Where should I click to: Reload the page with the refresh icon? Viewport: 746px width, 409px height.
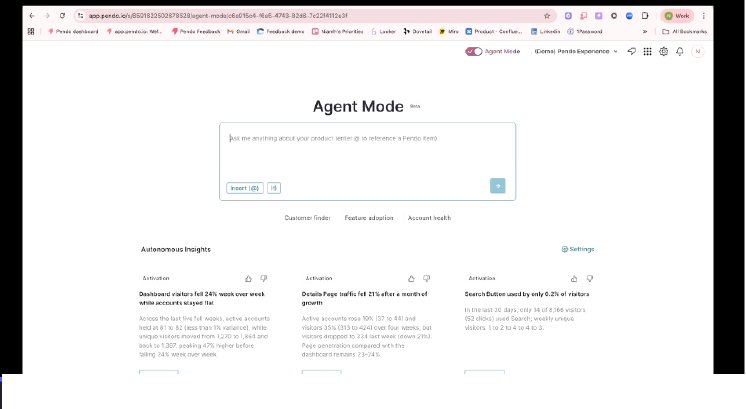pyautogui.click(x=62, y=16)
